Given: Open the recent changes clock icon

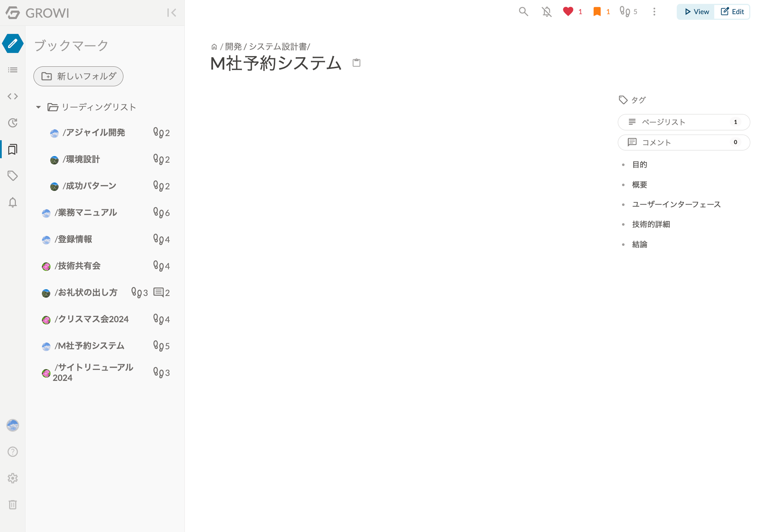Looking at the screenshot, I should click(13, 123).
